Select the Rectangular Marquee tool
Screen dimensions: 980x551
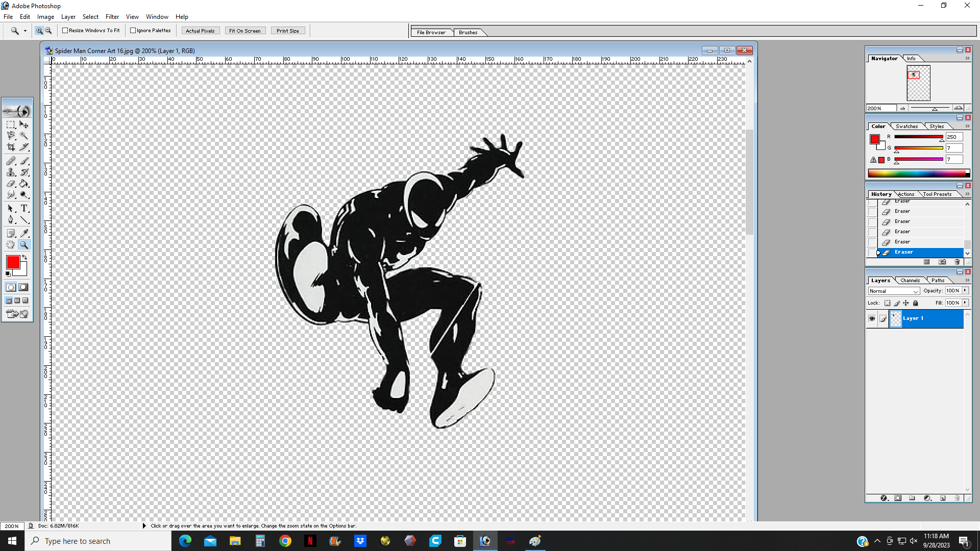[11, 124]
